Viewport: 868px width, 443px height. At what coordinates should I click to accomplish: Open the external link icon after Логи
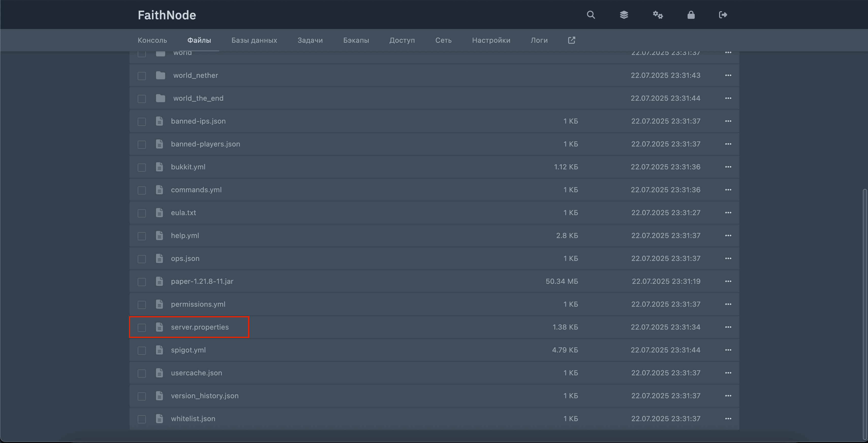point(571,40)
